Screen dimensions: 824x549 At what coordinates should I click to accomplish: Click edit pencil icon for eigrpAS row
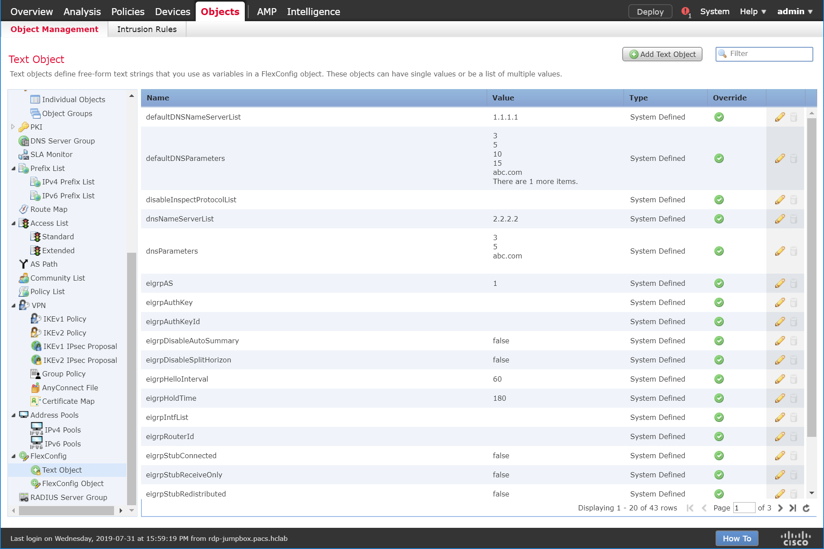click(779, 283)
